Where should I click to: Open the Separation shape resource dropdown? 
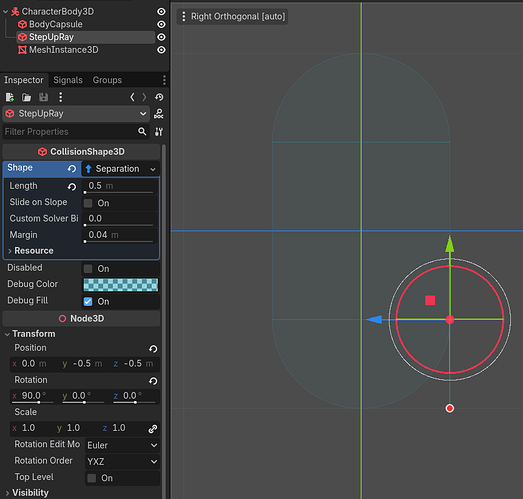(x=120, y=169)
